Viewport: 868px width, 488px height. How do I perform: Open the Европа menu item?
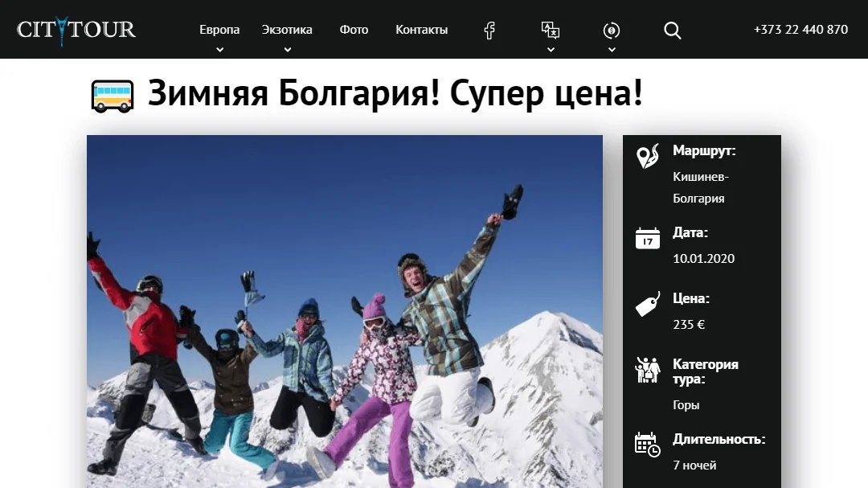[219, 30]
